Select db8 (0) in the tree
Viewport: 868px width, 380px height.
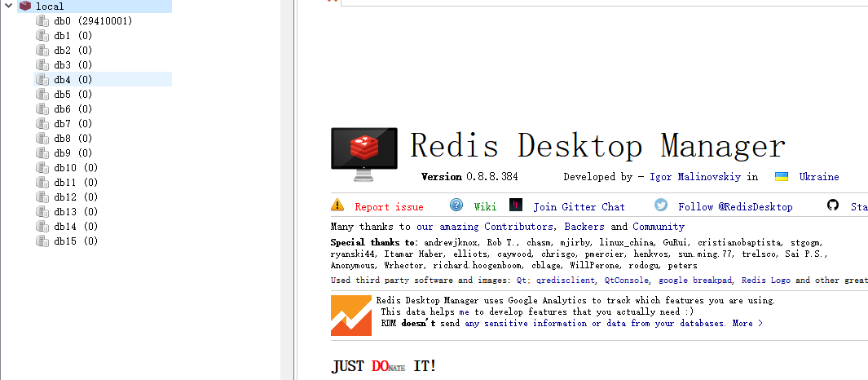(73, 139)
